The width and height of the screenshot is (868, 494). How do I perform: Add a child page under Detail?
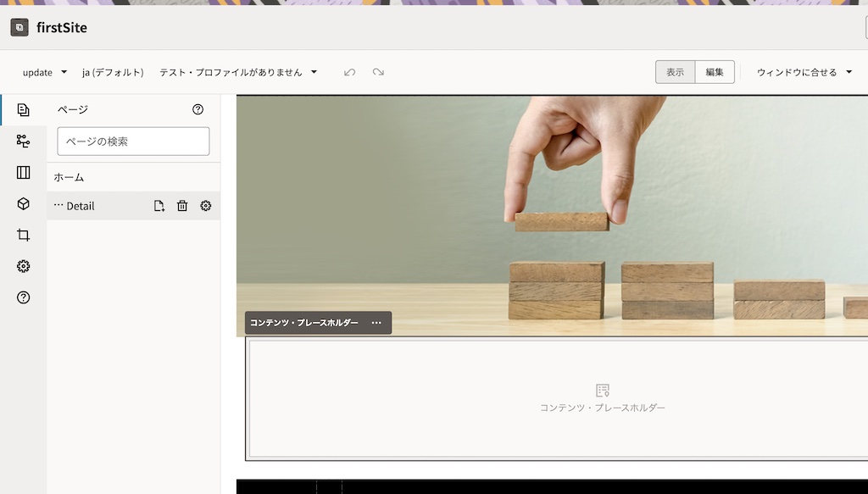coord(159,206)
